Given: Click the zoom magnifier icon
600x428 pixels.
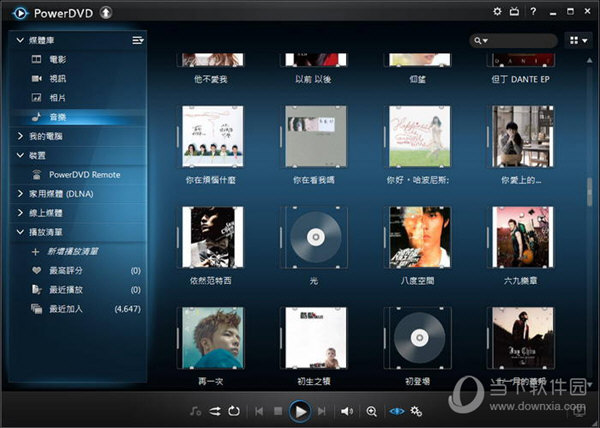Looking at the screenshot, I should 372,411.
